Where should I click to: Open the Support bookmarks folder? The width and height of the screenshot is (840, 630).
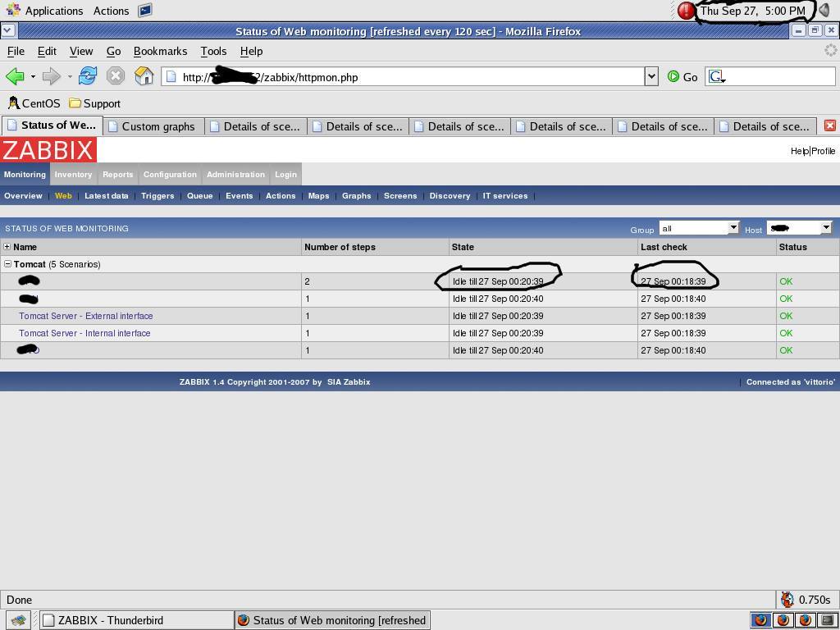94,103
